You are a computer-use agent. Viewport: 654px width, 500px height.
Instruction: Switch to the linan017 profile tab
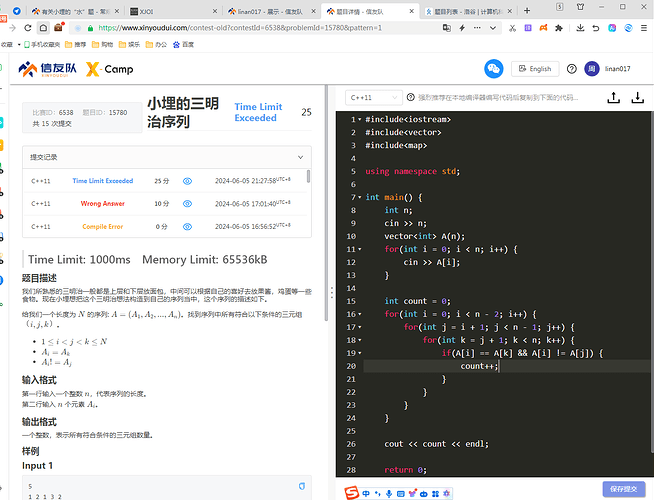[271, 11]
